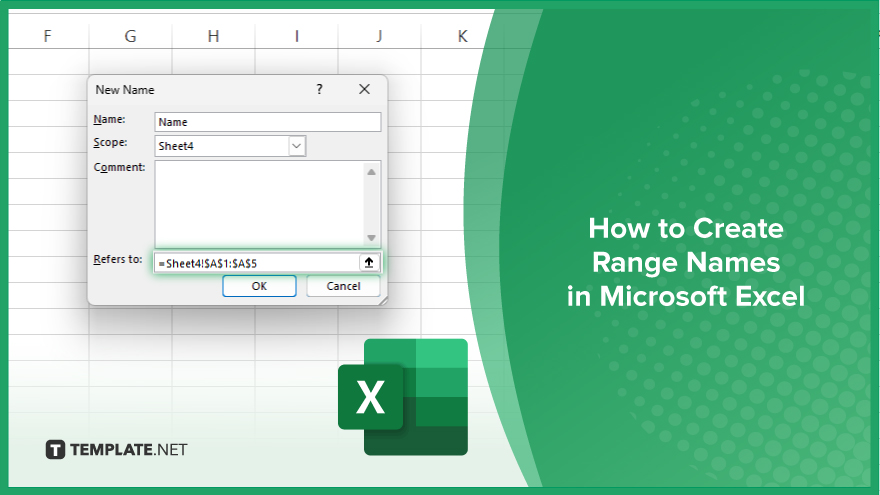Viewport: 880px width, 495px height.
Task: Click the Refers to range field
Action: click(257, 263)
